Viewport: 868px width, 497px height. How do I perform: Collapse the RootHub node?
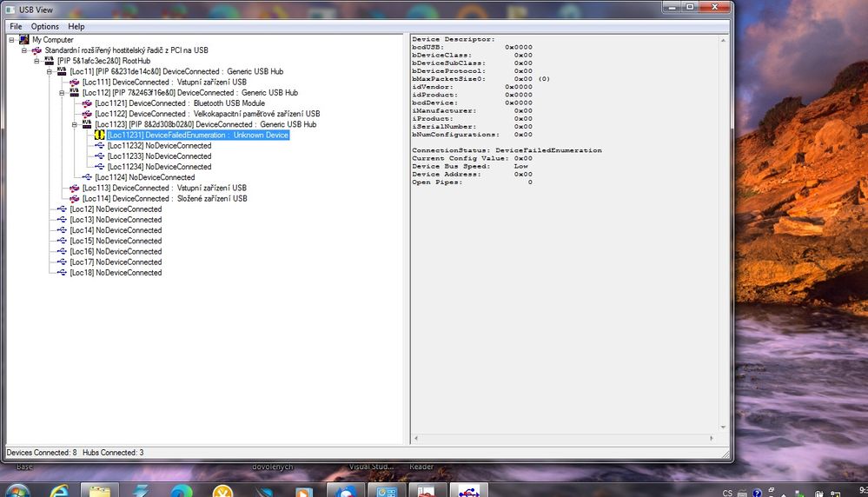(36, 61)
